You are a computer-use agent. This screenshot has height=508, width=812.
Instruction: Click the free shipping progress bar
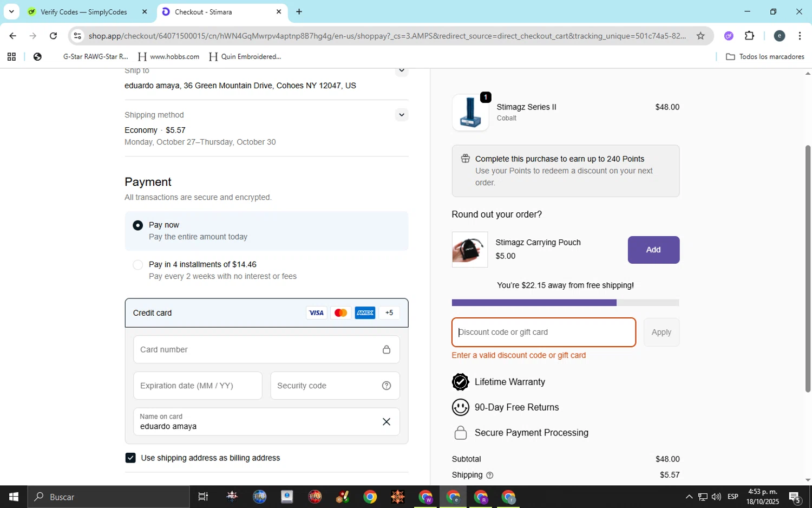pos(565,303)
